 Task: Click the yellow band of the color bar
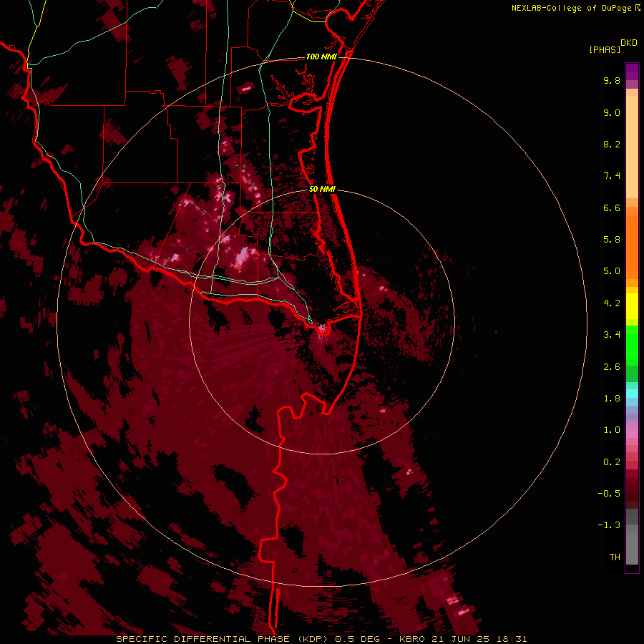[x=632, y=306]
